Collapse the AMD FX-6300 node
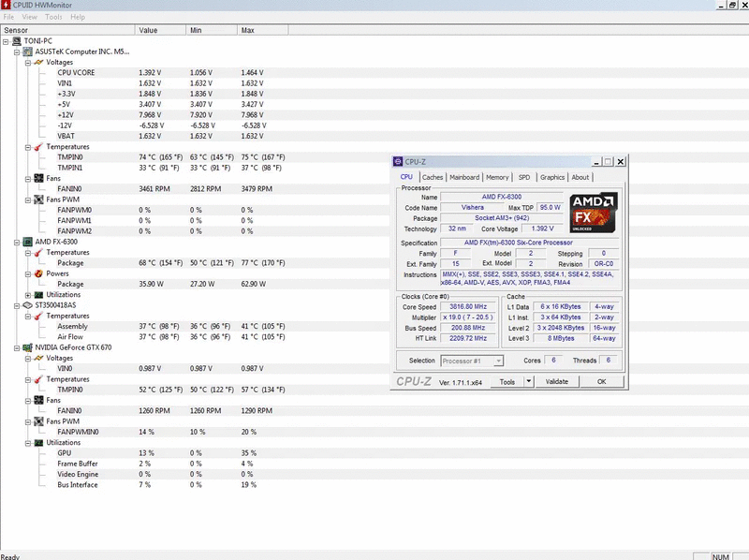 (17, 243)
